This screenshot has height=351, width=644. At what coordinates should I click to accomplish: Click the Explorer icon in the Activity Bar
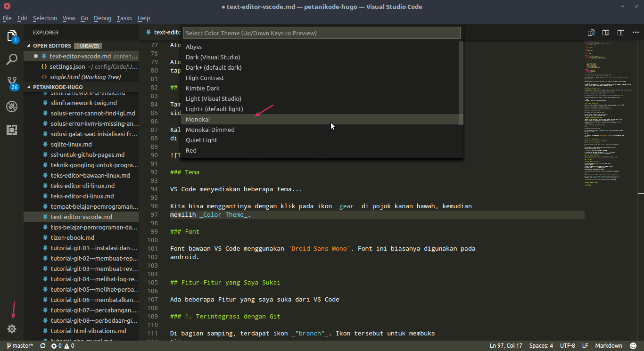pos(11,35)
